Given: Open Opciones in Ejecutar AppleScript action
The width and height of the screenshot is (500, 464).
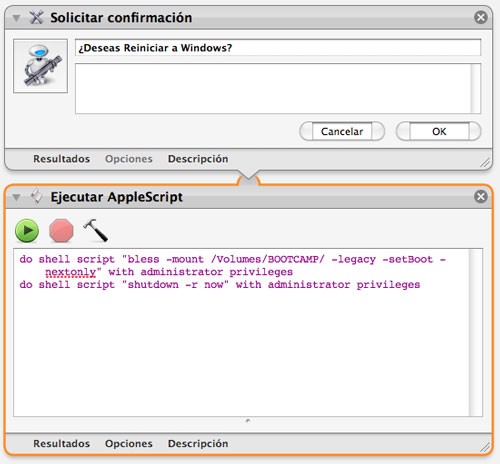Looking at the screenshot, I should pyautogui.click(x=129, y=444).
